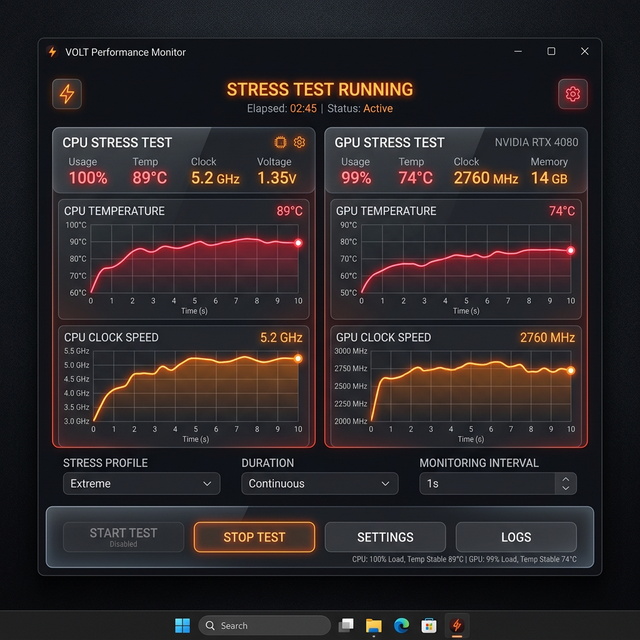Open the SETTINGS button

[x=385, y=537]
